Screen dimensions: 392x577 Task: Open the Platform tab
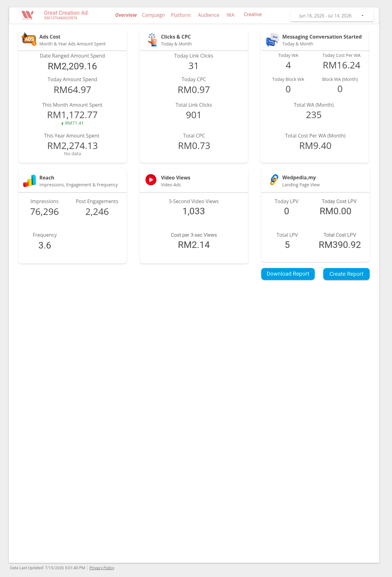[181, 15]
